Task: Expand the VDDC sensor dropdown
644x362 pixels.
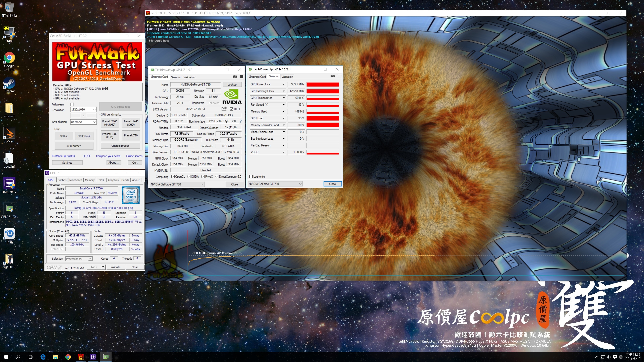Action: 283,152
